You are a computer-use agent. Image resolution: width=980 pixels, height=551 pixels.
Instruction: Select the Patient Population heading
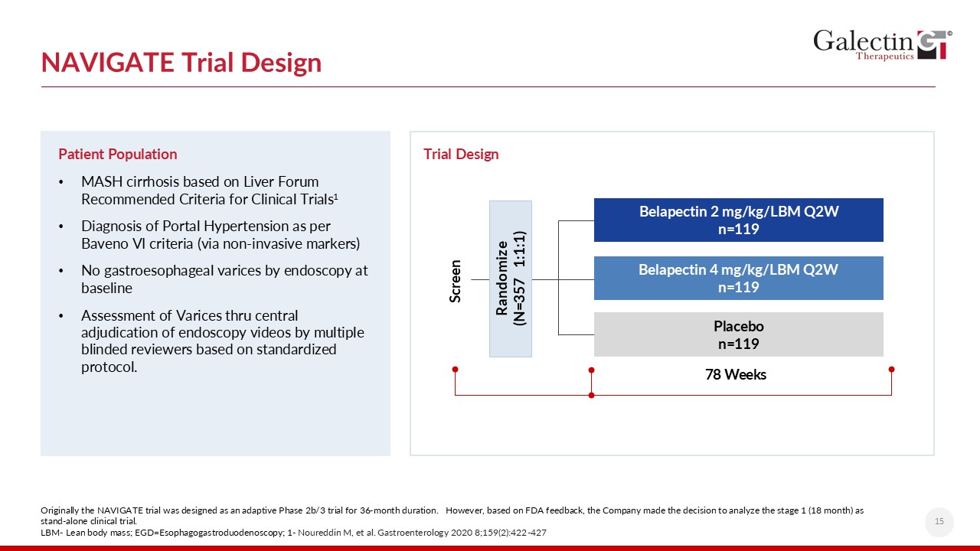(x=118, y=154)
